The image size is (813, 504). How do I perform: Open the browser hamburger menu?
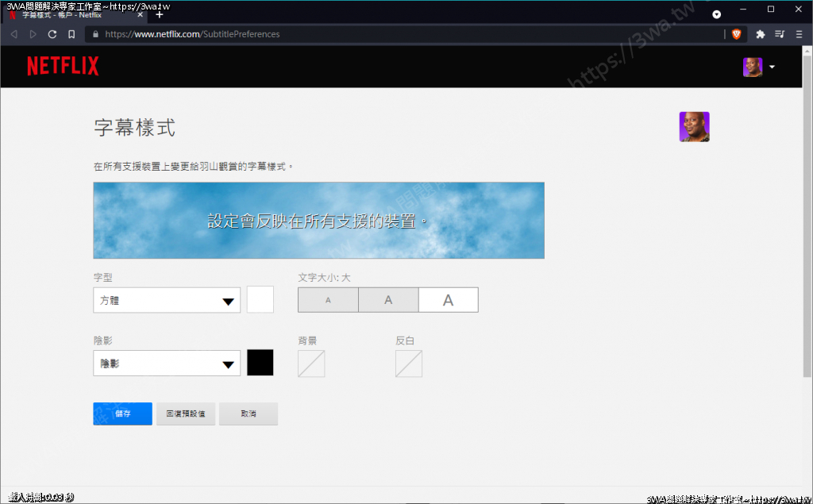click(799, 34)
